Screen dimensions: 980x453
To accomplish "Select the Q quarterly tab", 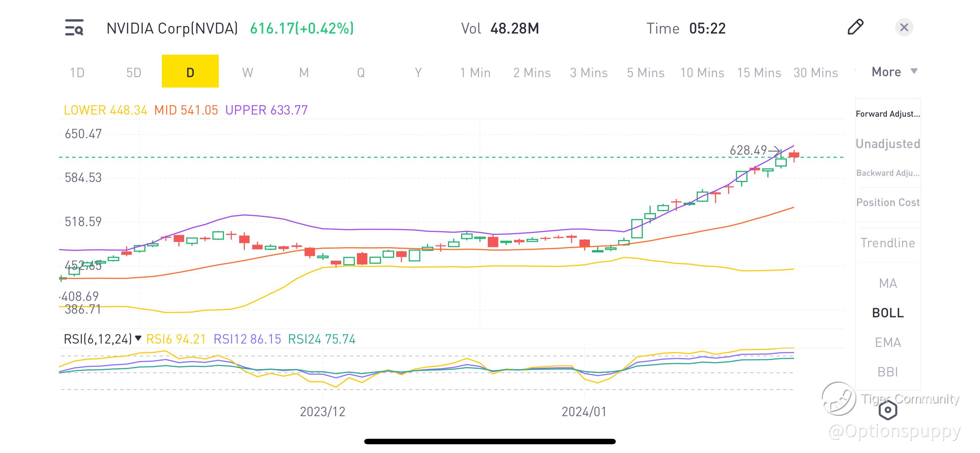I will 361,72.
